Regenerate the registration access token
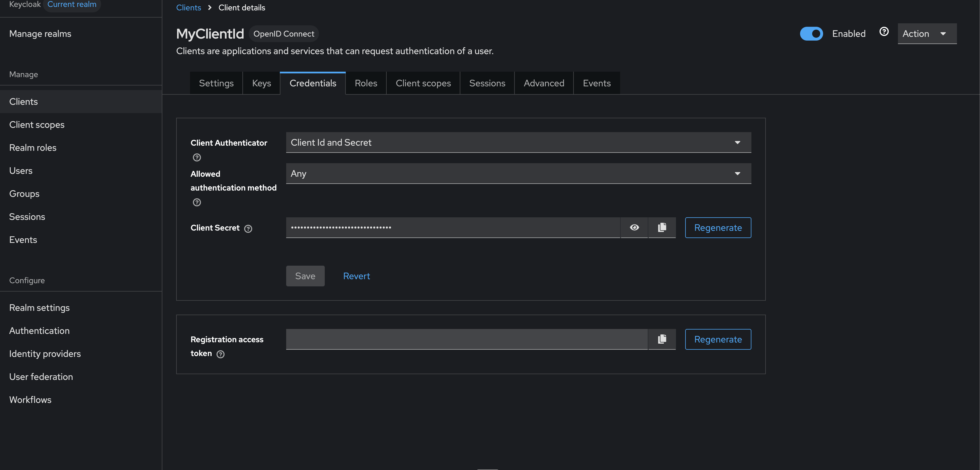This screenshot has height=470, width=980. (x=718, y=340)
